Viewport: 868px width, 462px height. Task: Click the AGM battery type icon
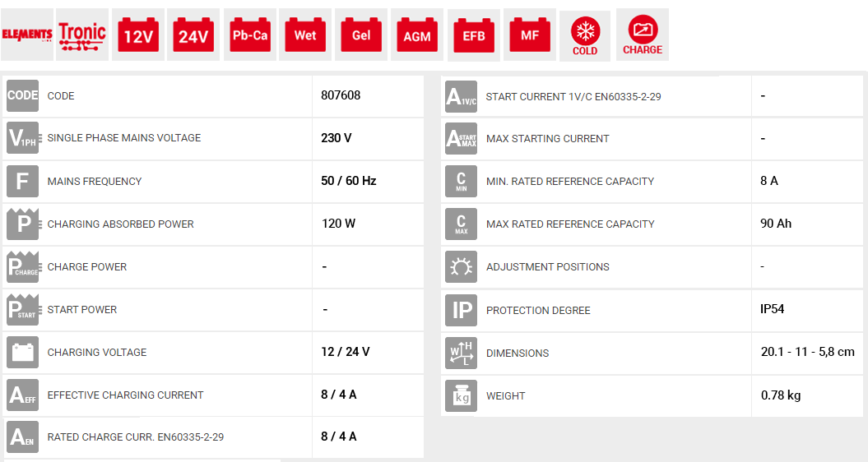[417, 35]
